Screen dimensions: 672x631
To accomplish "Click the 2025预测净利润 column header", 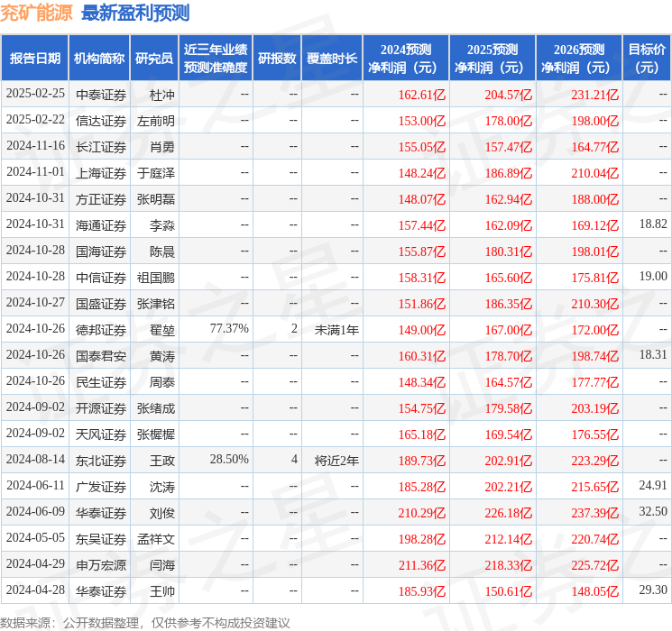I will click(492, 59).
